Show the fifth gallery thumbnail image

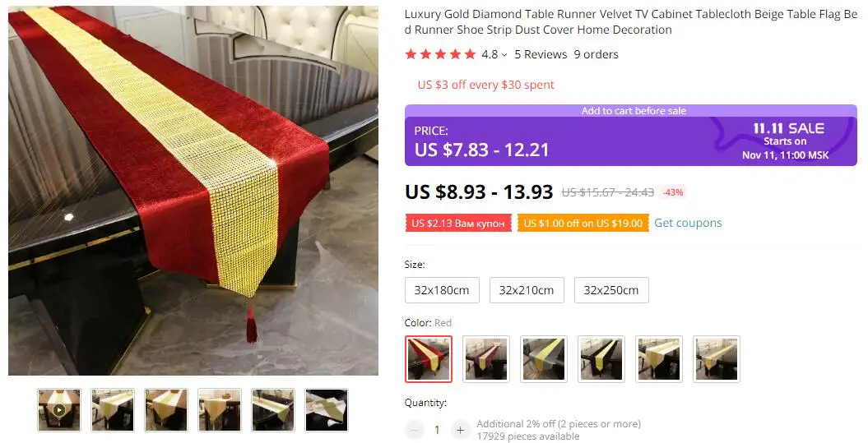(273, 410)
